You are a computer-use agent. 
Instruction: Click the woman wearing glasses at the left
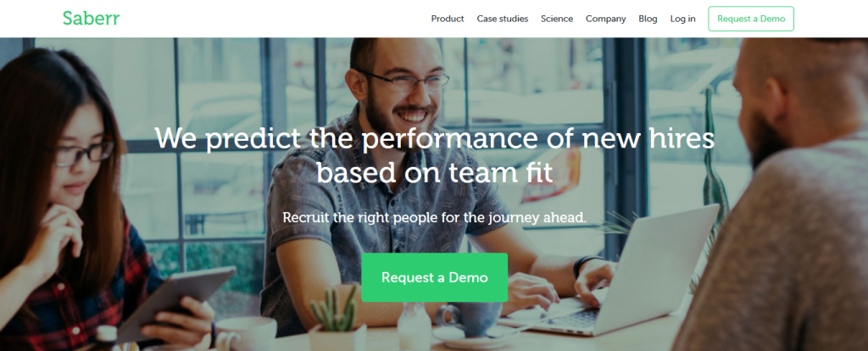[72, 205]
